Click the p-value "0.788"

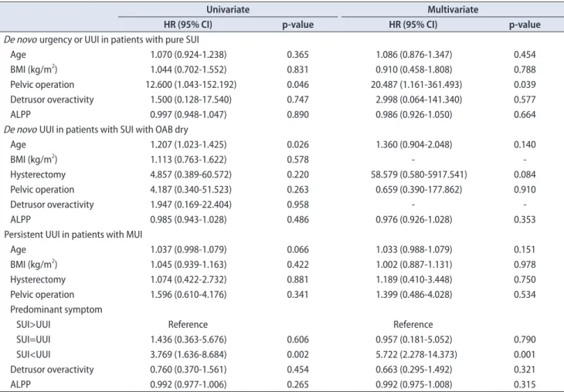[525, 69]
